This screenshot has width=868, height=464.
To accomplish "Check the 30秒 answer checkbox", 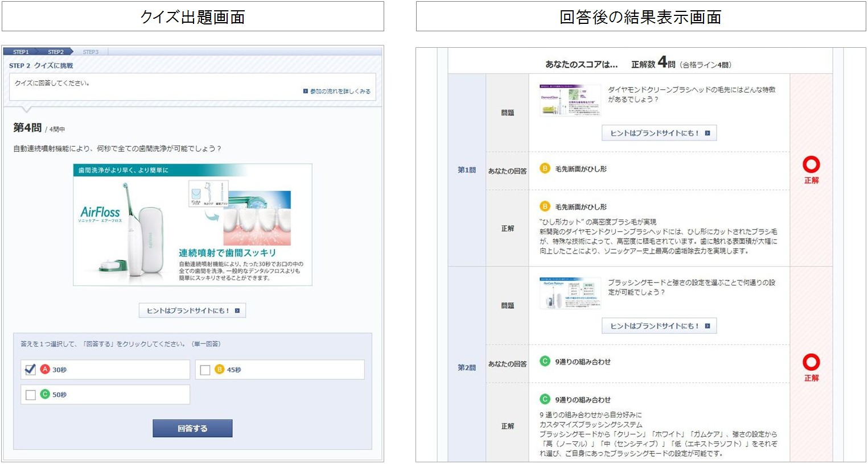I will pyautogui.click(x=31, y=370).
